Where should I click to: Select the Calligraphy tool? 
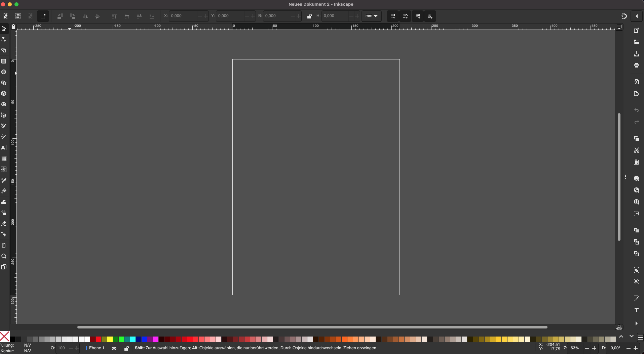4,137
